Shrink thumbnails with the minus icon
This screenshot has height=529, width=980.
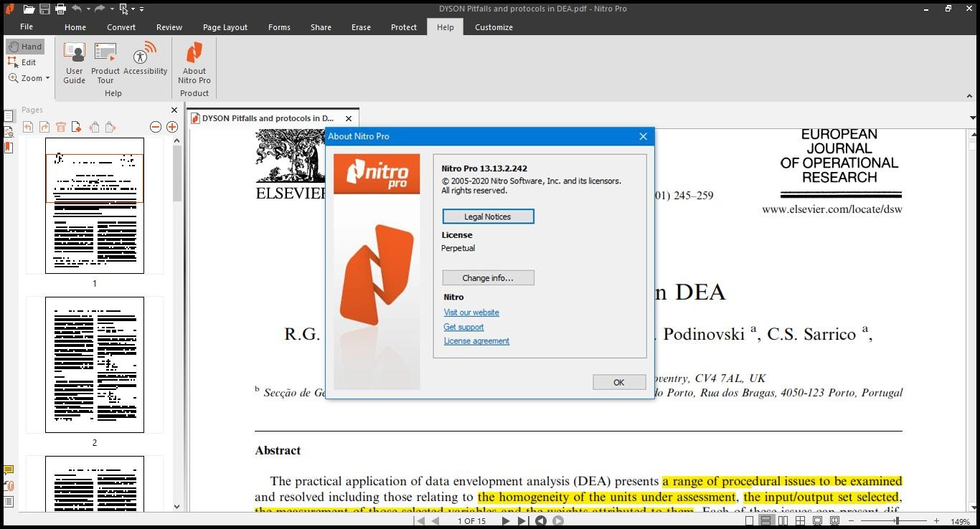(155, 127)
